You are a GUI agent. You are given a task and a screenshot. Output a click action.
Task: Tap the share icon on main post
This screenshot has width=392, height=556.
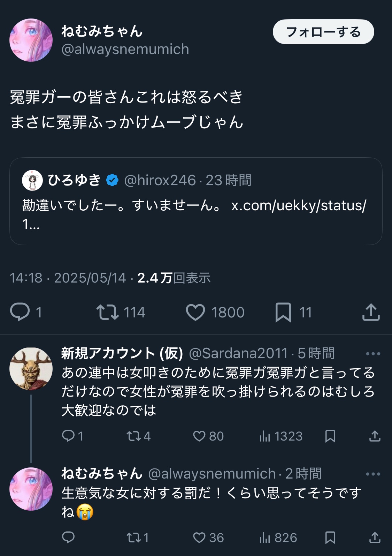point(371,312)
